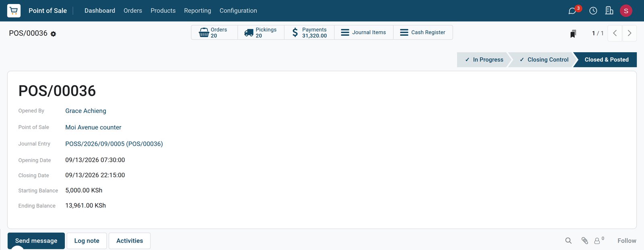Viewport: 644px width, 250px height.
Task: Search messages with the magnifier icon
Action: click(x=568, y=241)
